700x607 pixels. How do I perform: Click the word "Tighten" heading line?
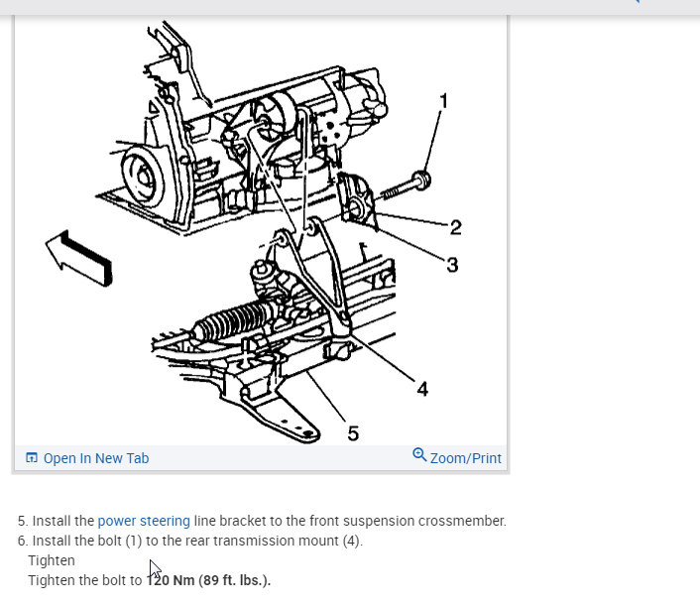coord(52,560)
